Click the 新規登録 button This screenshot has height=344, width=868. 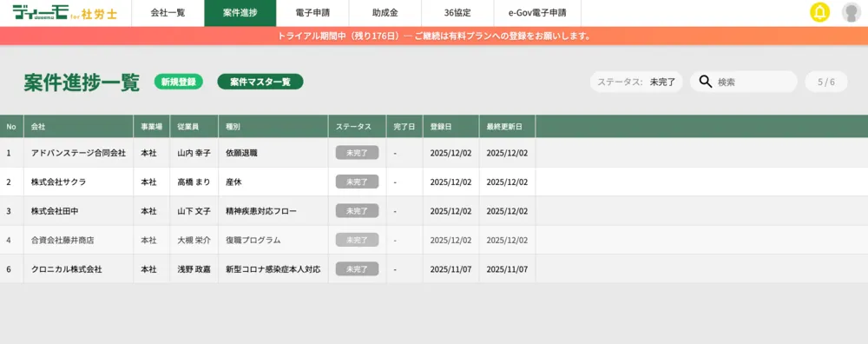coord(178,82)
